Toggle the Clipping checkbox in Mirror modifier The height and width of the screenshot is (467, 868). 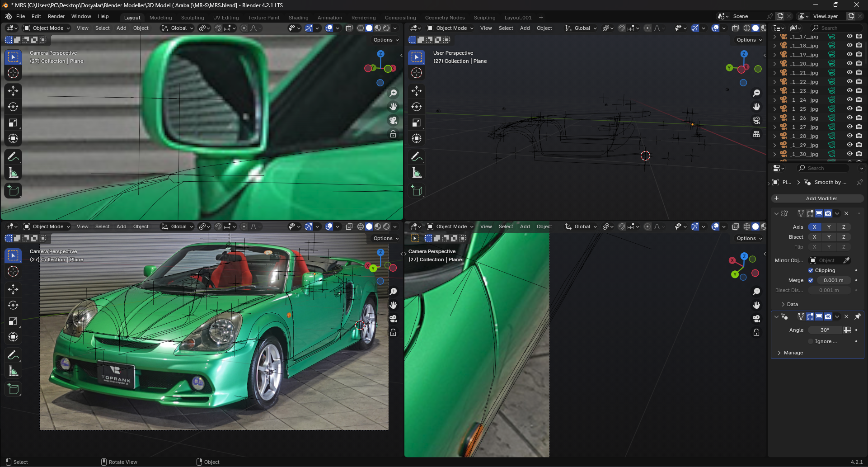tap(811, 270)
